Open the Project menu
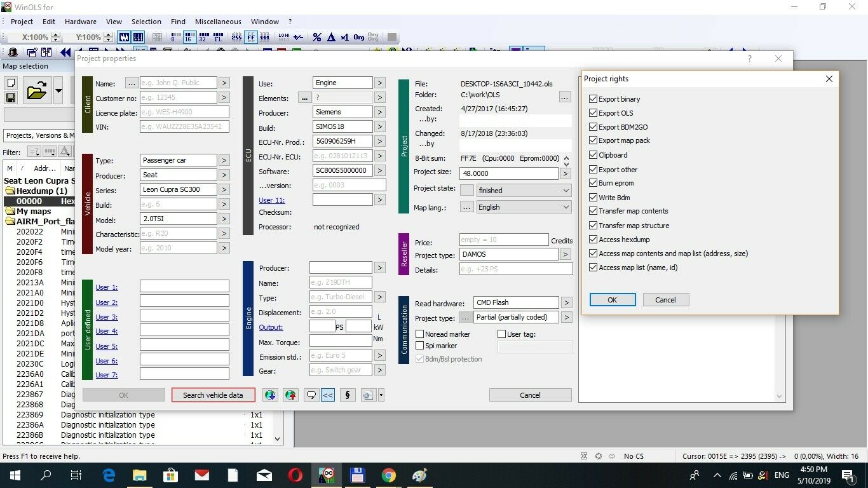Image resolution: width=868 pixels, height=488 pixels. point(22,22)
